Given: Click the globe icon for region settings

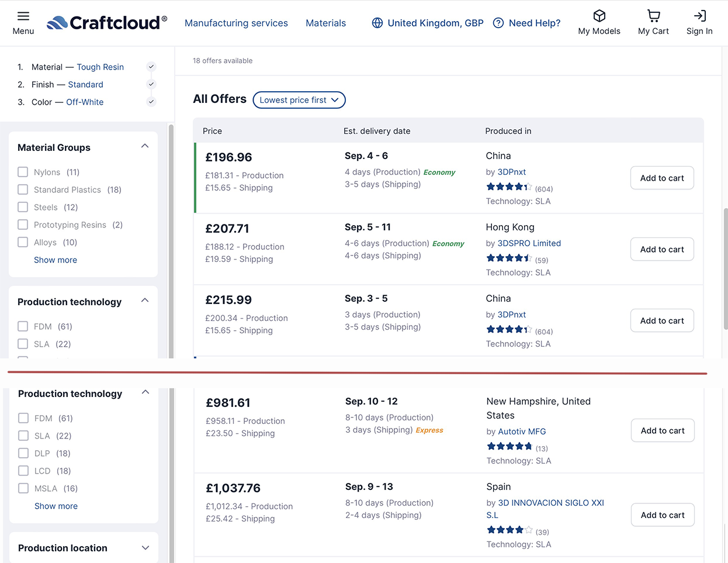Looking at the screenshot, I should 377,23.
